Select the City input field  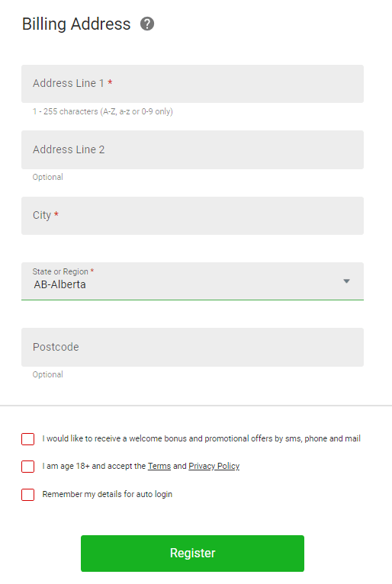point(192,216)
